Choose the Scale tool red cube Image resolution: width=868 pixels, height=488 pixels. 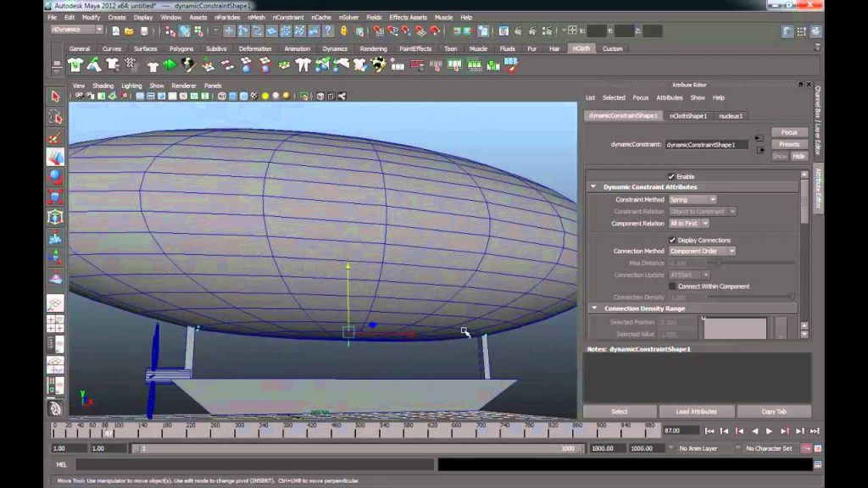coord(55,197)
